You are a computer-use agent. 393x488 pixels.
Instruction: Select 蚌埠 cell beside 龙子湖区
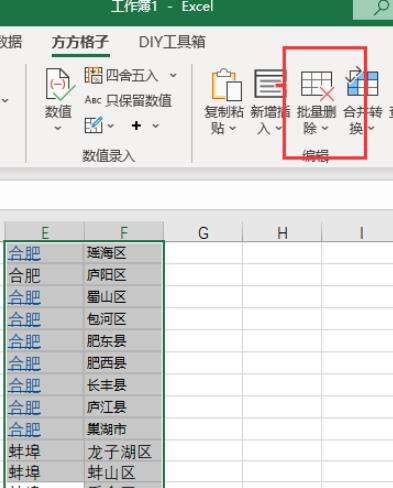pos(44,451)
